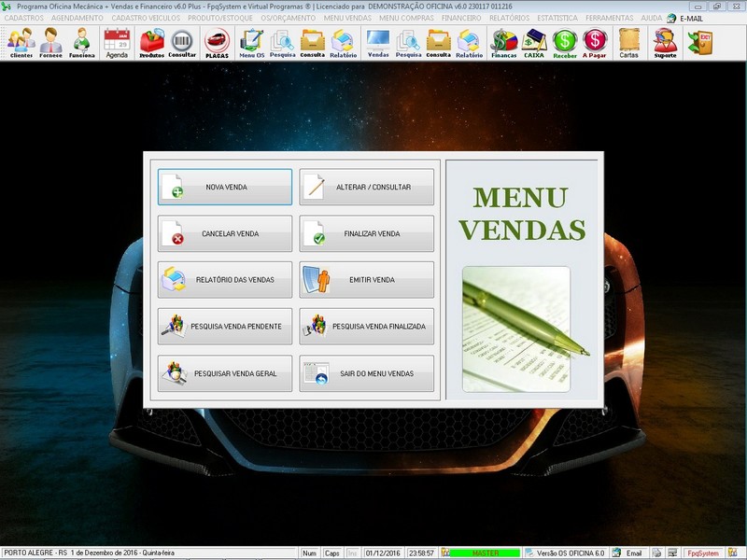The image size is (747, 560).
Task: Click the EMITIR VENDA button
Action: tap(366, 280)
